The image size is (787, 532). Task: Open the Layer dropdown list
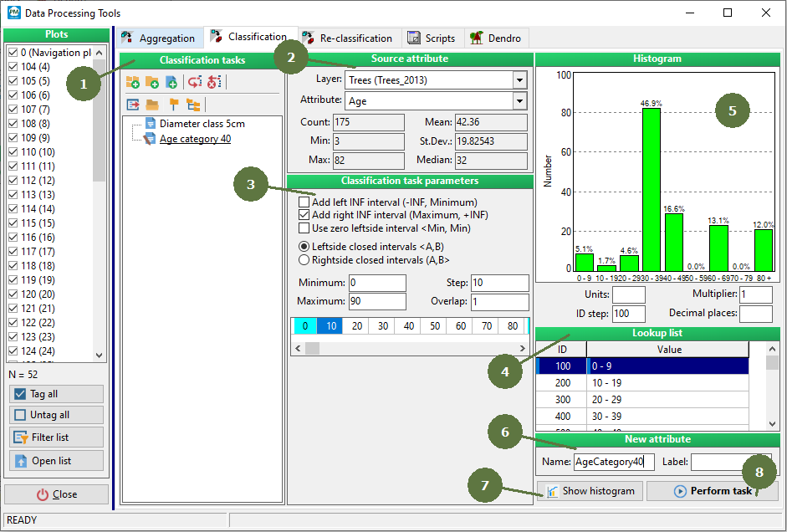click(519, 79)
